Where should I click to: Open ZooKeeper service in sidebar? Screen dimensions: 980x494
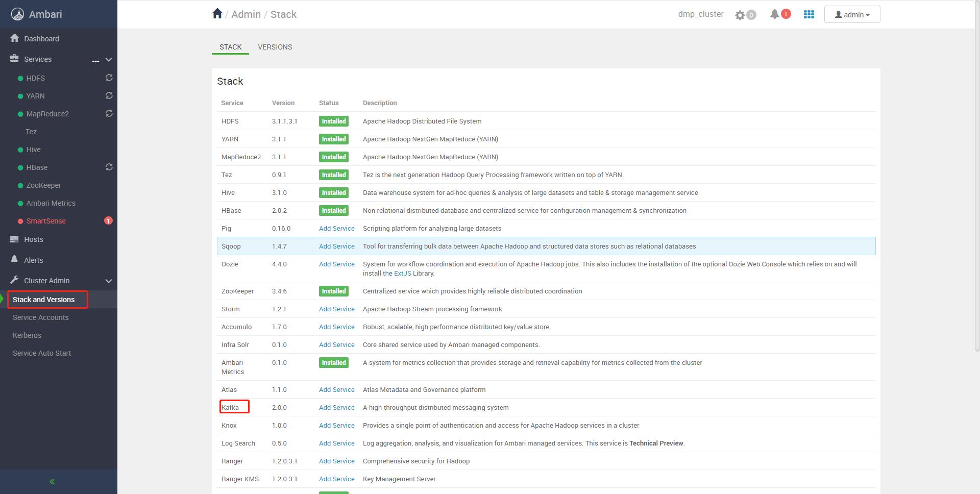(44, 185)
